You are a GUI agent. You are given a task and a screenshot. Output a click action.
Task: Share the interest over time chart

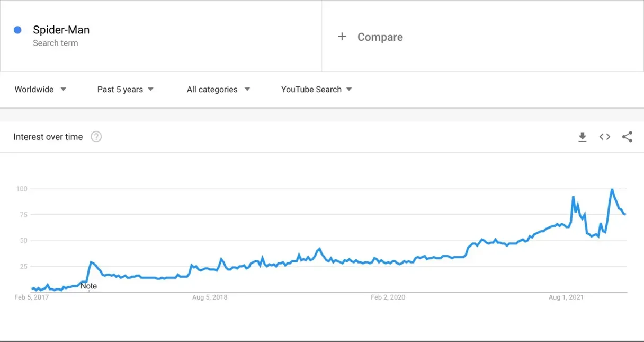[x=627, y=137]
